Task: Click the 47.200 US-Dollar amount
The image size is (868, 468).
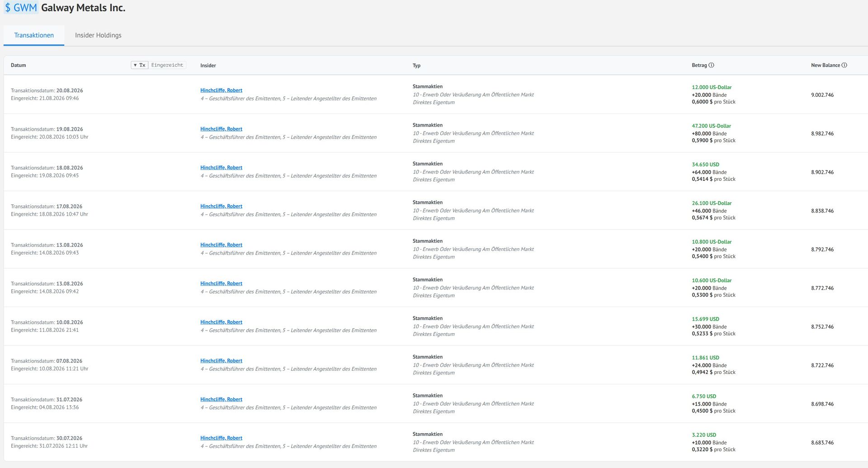Action: pyautogui.click(x=711, y=126)
